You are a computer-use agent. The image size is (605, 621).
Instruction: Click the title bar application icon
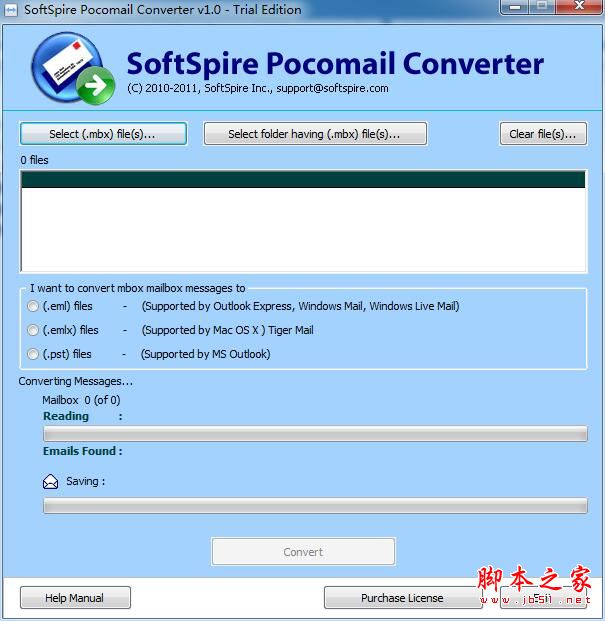coord(9,9)
